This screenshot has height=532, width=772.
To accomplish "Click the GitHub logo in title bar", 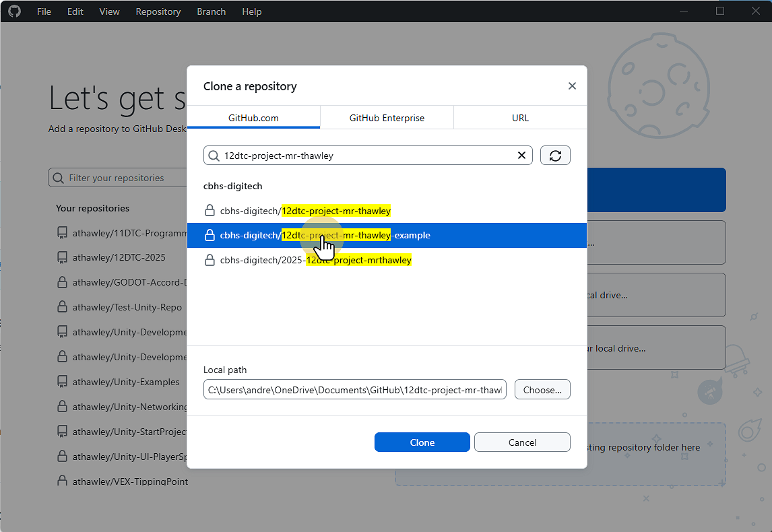I will click(14, 11).
